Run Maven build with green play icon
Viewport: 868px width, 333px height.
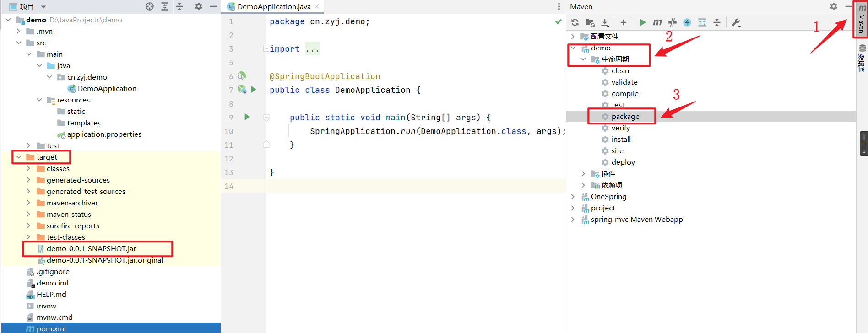point(643,22)
